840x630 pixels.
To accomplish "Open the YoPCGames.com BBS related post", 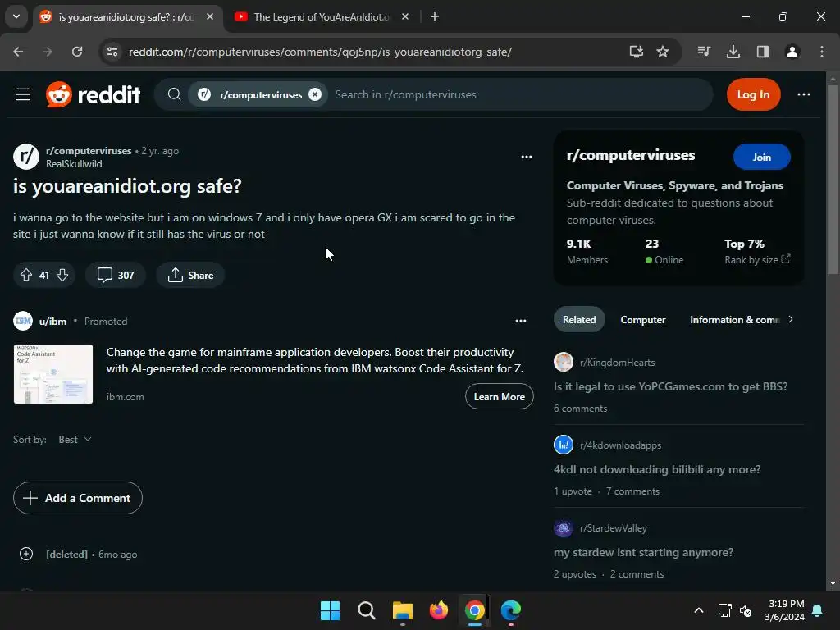I will [x=671, y=387].
